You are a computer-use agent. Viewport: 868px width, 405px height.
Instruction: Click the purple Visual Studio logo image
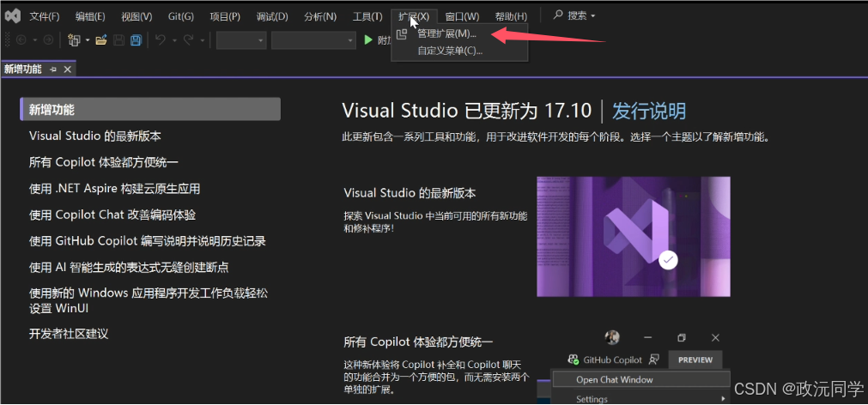point(634,236)
